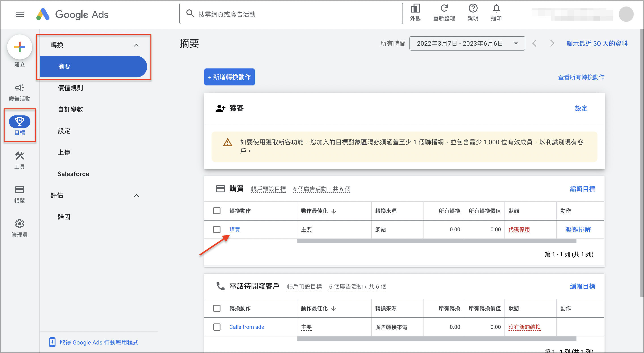Screen dimensions: 644x353
Task: Click 狀態 header in 購買 table
Action: pos(514,211)
